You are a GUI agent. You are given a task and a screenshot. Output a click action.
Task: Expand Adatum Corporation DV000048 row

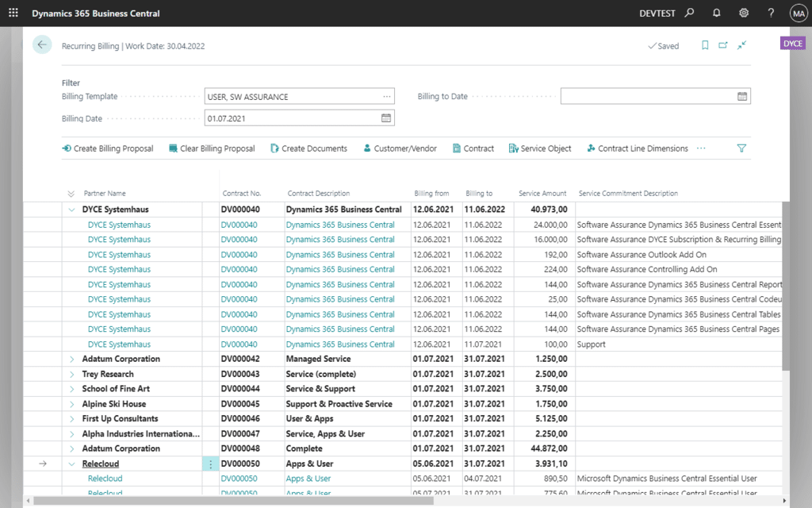pyautogui.click(x=71, y=449)
